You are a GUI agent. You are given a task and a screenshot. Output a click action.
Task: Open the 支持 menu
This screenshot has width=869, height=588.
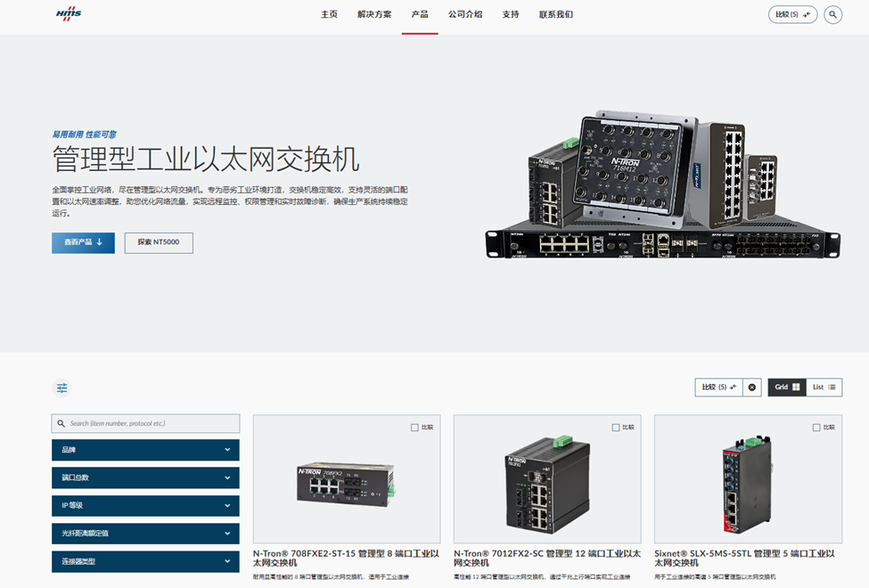point(511,14)
